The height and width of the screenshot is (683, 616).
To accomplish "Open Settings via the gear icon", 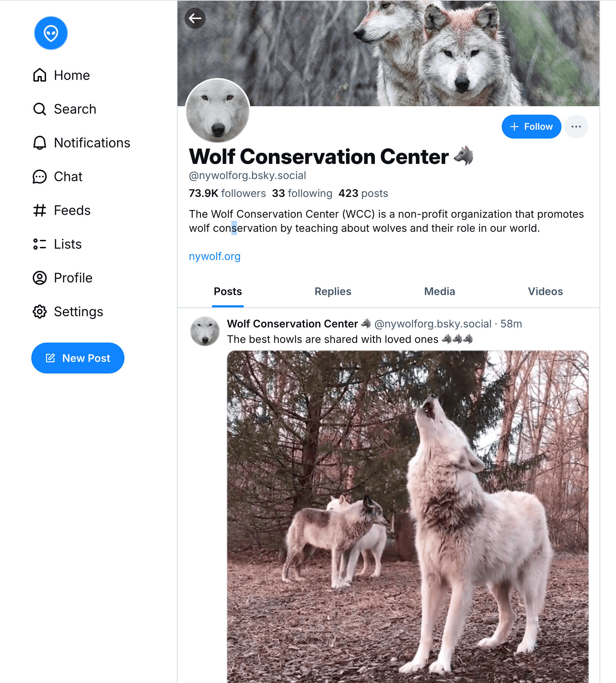I will click(40, 312).
